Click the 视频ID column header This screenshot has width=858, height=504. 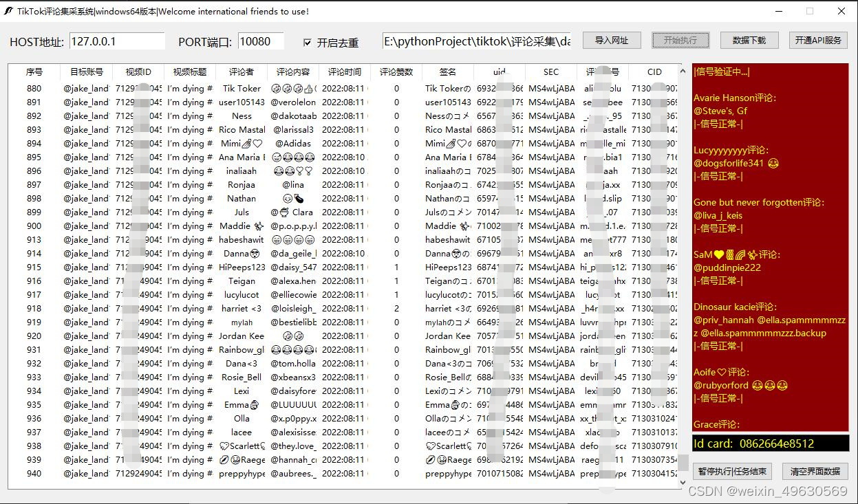[138, 72]
